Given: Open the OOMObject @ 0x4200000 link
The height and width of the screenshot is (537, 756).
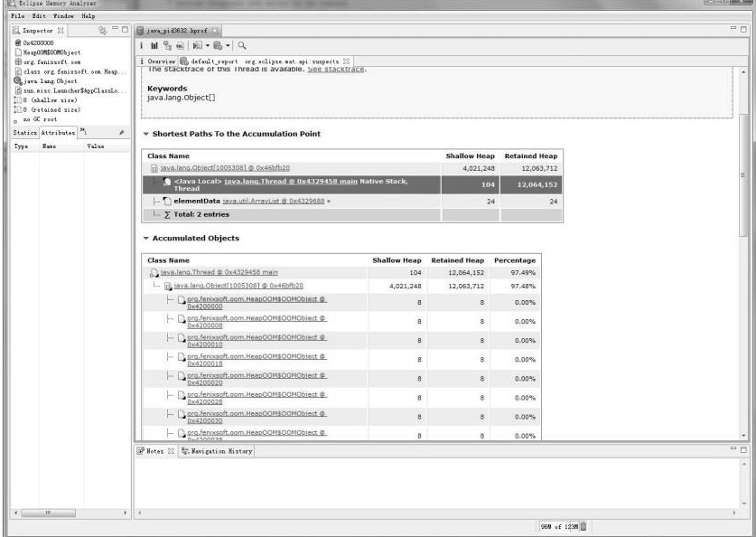Looking at the screenshot, I should [257, 303].
